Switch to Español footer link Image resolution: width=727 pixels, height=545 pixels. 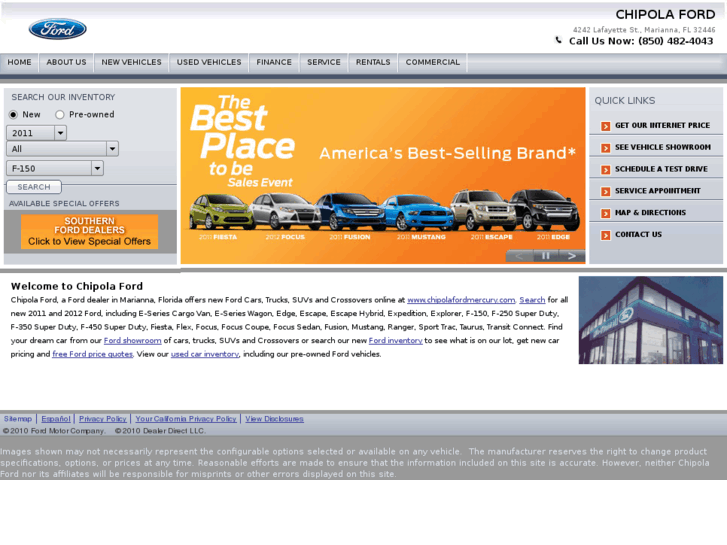click(x=56, y=419)
